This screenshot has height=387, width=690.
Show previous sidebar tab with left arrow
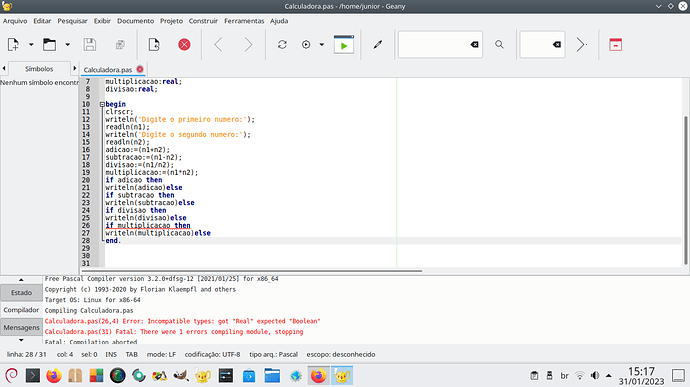coord(4,69)
